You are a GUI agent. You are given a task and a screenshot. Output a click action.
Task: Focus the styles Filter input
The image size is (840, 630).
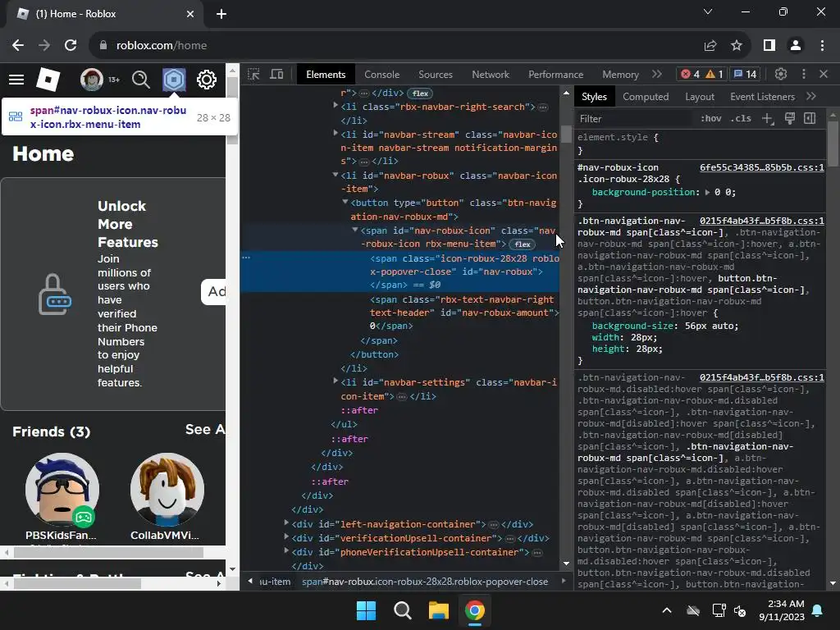tap(635, 118)
